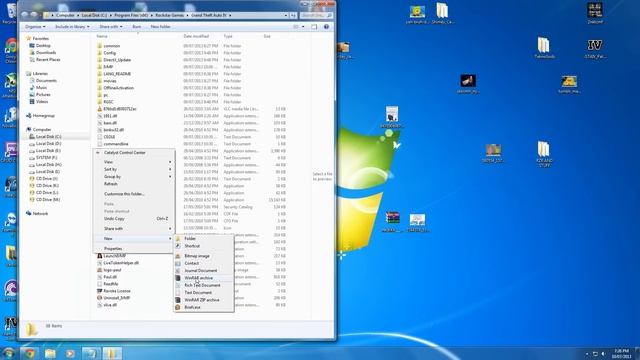The image size is (640, 360).
Task: Expand Group by submenu in context menu
Action: [134, 177]
